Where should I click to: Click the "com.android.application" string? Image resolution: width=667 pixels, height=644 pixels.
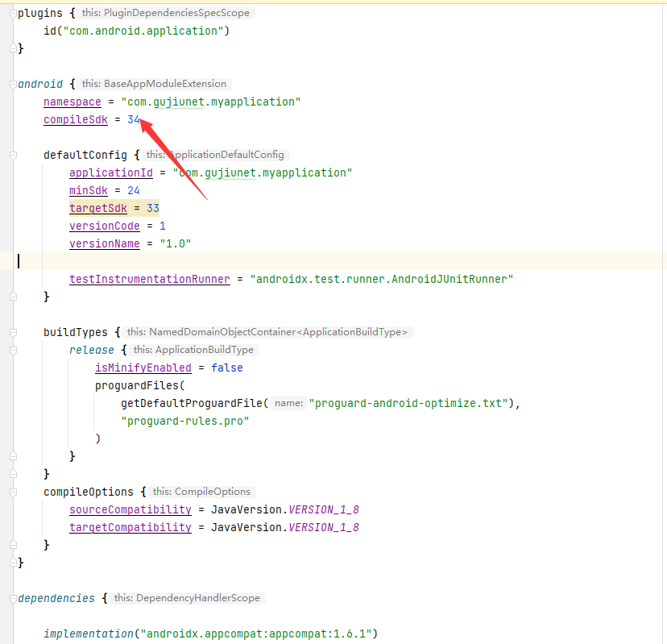pos(143,31)
